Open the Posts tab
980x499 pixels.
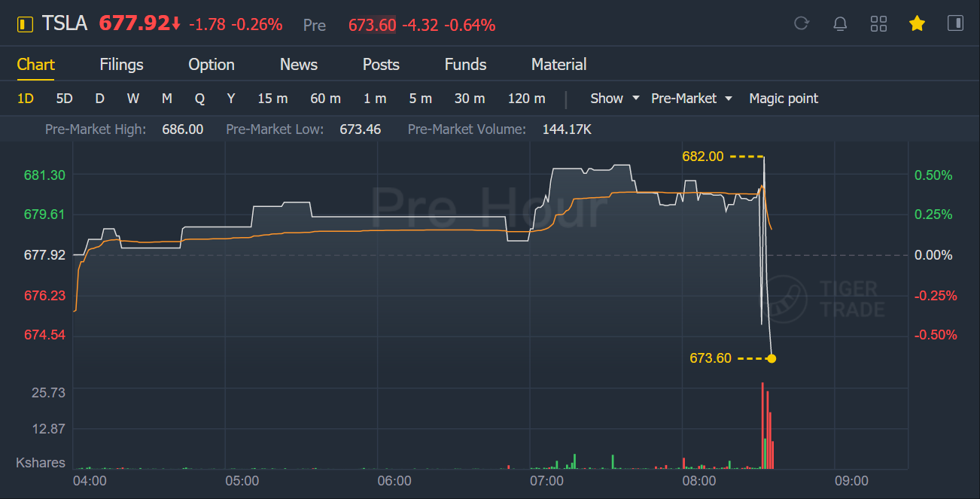pyautogui.click(x=381, y=65)
